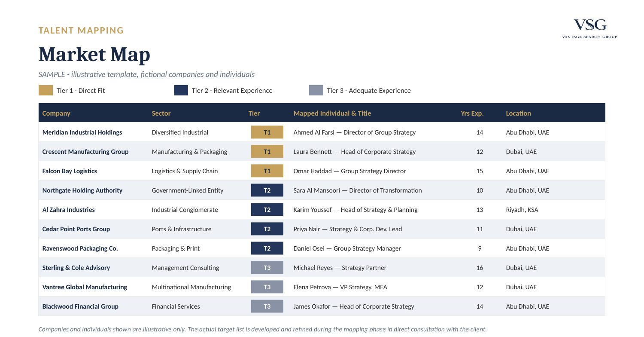Click Ahmed Al Farsi — Director of Group Strategy

tap(355, 132)
